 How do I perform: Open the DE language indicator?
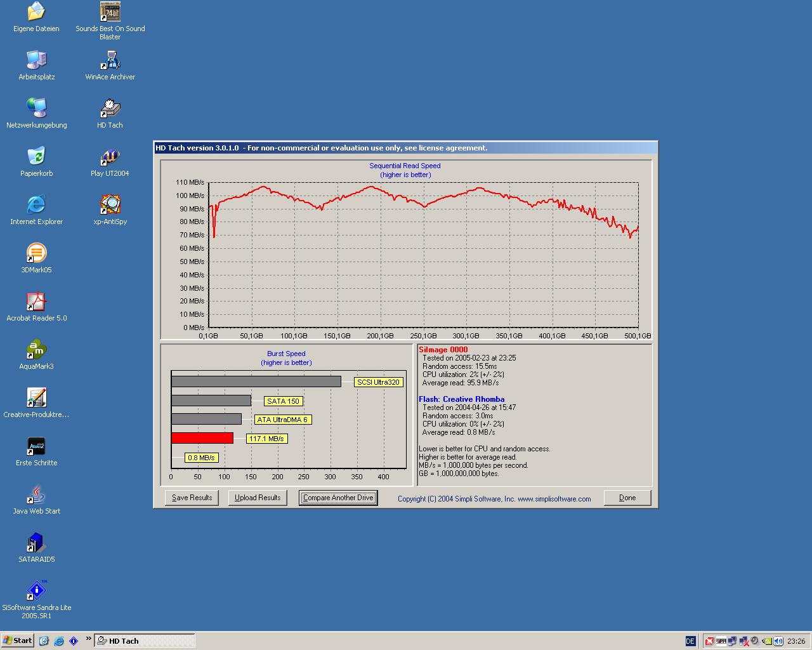691,641
